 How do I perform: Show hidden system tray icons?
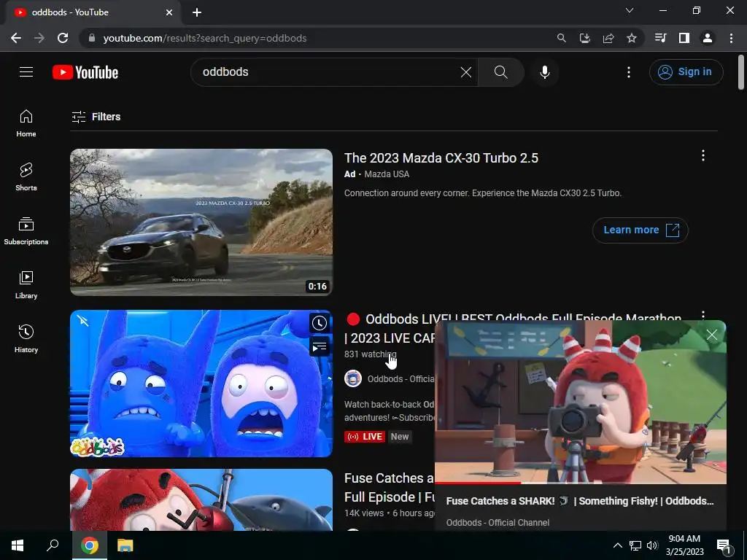(x=617, y=545)
